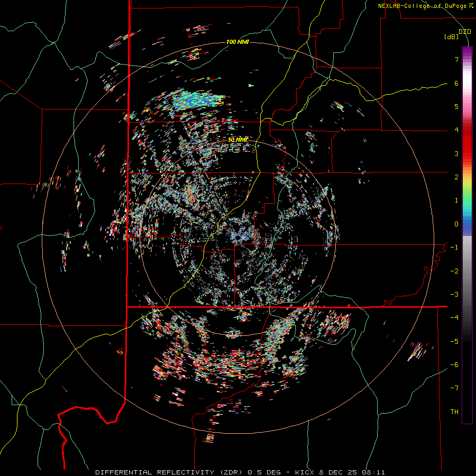476x476 pixels.
Task: Click the 1 value on color scale
Action: (456, 200)
